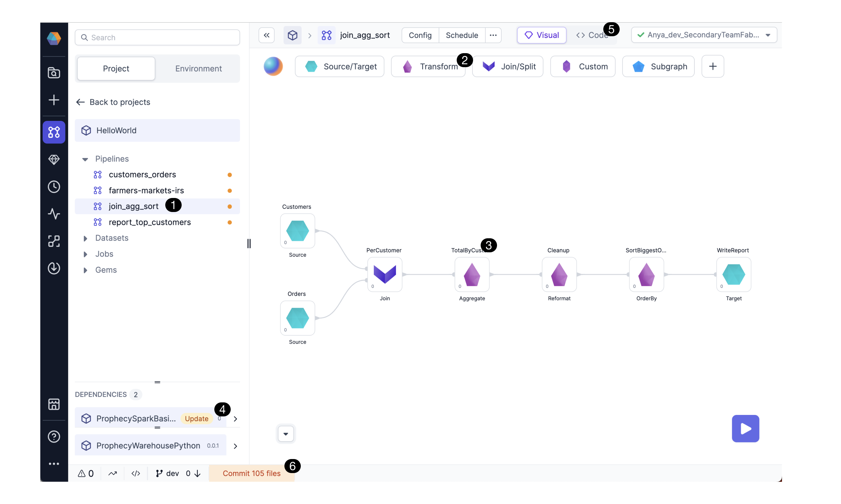Switch to Visual view

[542, 35]
